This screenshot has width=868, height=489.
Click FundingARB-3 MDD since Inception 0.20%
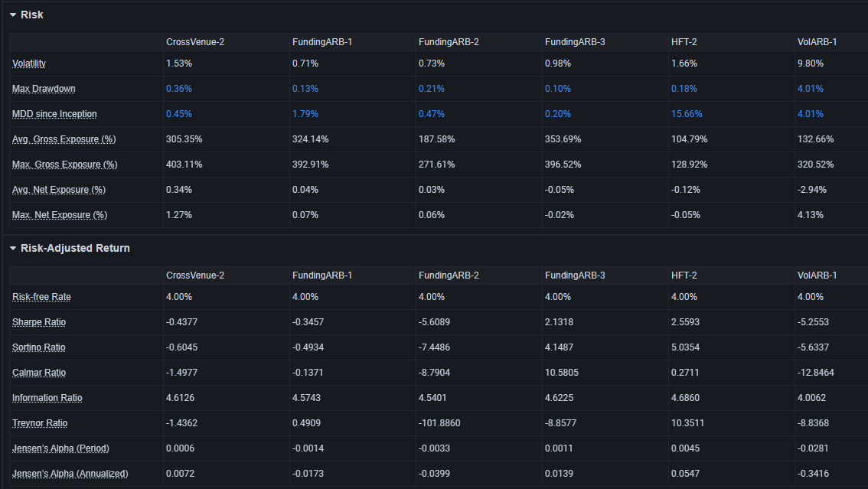557,114
